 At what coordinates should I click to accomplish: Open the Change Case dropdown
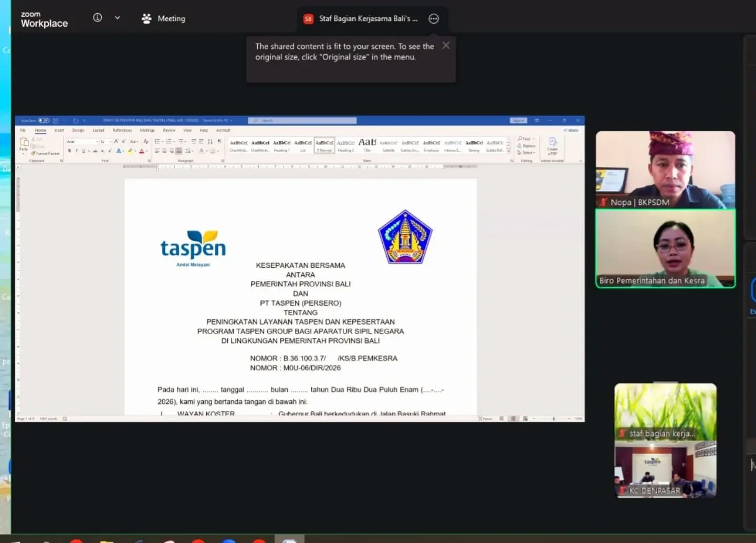point(134,141)
